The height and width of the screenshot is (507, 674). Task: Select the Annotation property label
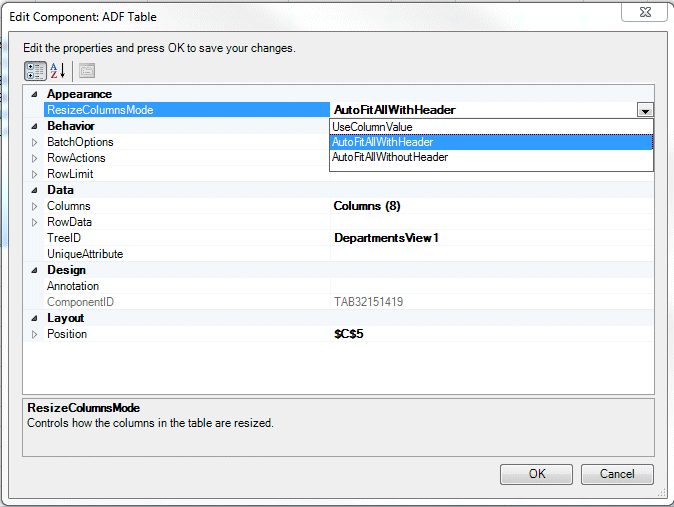tap(73, 286)
